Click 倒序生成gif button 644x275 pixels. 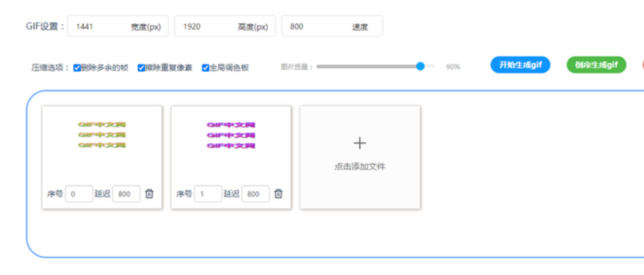pyautogui.click(x=596, y=65)
